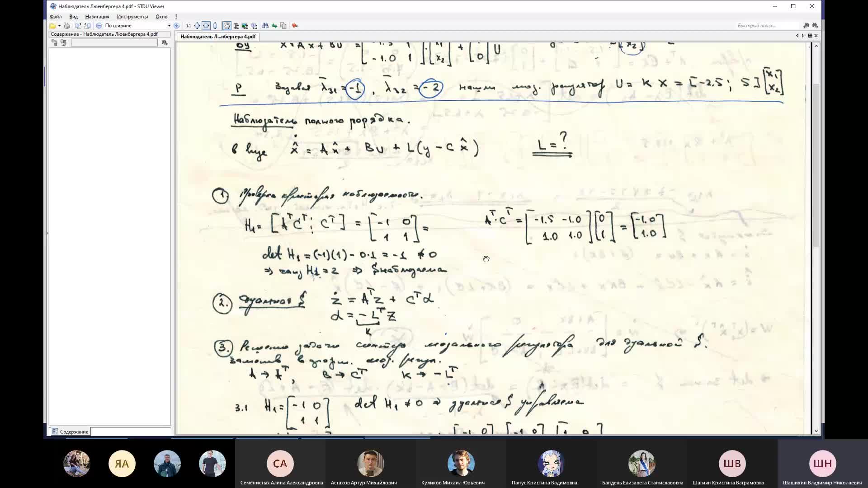Click the document vertical scrollbar thumb
The height and width of the screenshot is (488, 868).
pyautogui.click(x=816, y=165)
